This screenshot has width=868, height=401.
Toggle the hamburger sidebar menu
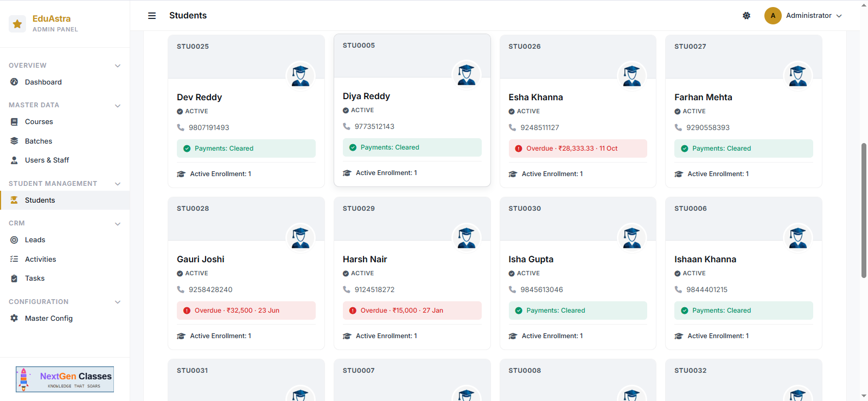(152, 16)
